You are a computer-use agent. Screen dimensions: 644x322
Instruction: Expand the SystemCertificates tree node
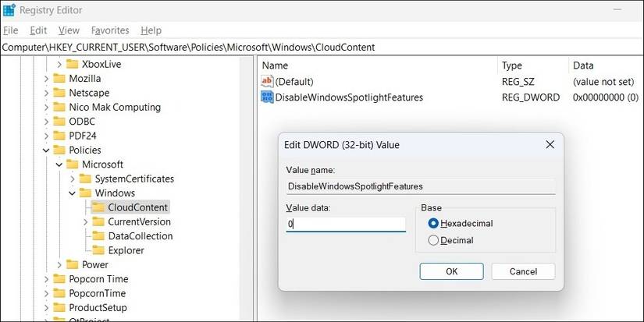pos(73,179)
